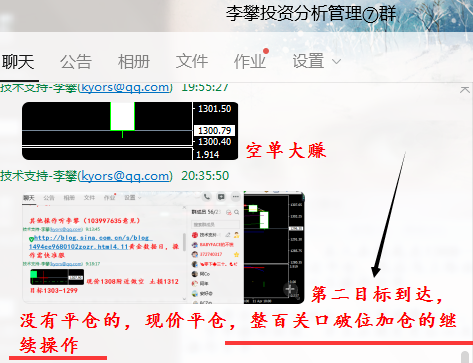Click the kyors@qq.com link at 19:55:27
Viewport: 473px width, 363px height.
(x=125, y=87)
